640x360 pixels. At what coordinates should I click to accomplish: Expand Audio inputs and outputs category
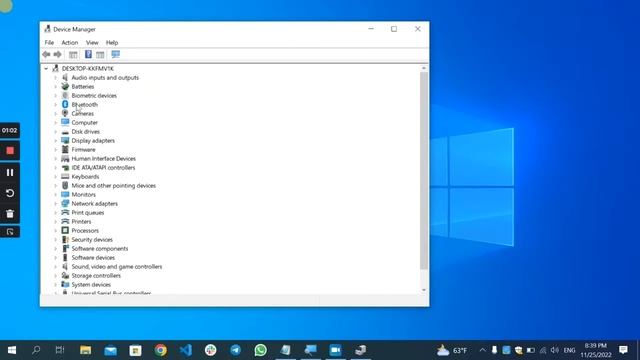56,78
